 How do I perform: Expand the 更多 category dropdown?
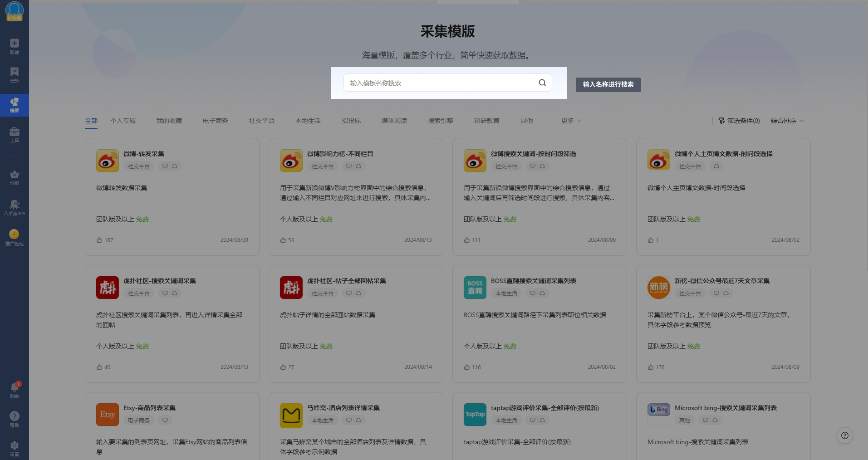(x=571, y=121)
